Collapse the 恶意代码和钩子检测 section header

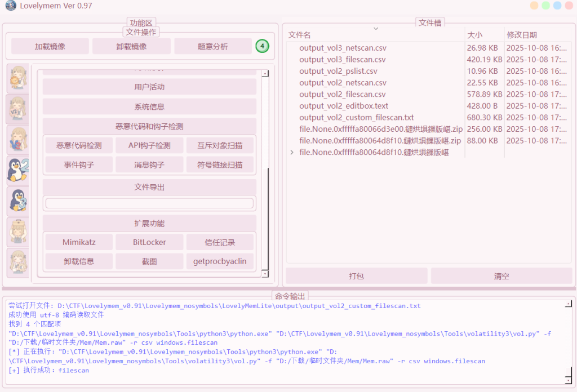coord(149,127)
